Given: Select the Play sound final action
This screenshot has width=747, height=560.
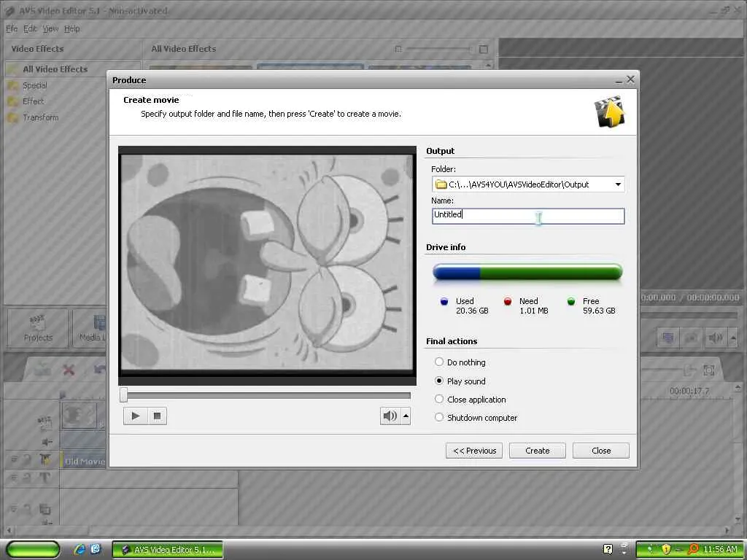Looking at the screenshot, I should tap(460, 381).
